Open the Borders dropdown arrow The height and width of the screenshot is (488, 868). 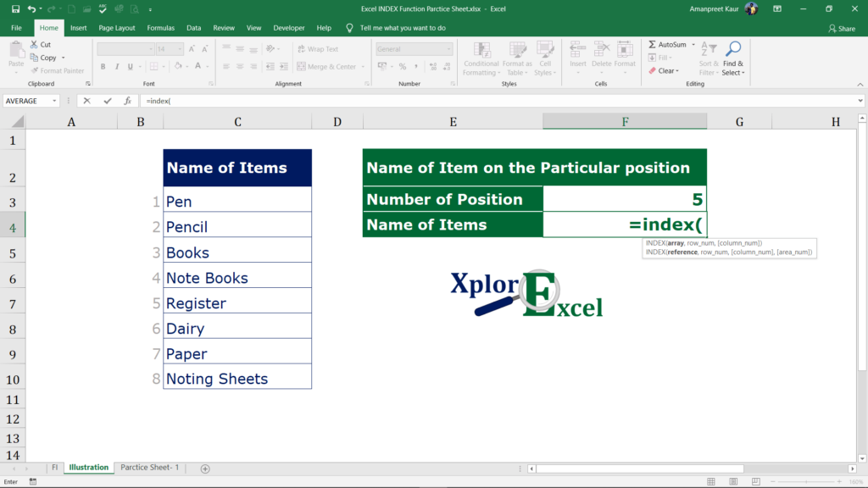coord(164,66)
